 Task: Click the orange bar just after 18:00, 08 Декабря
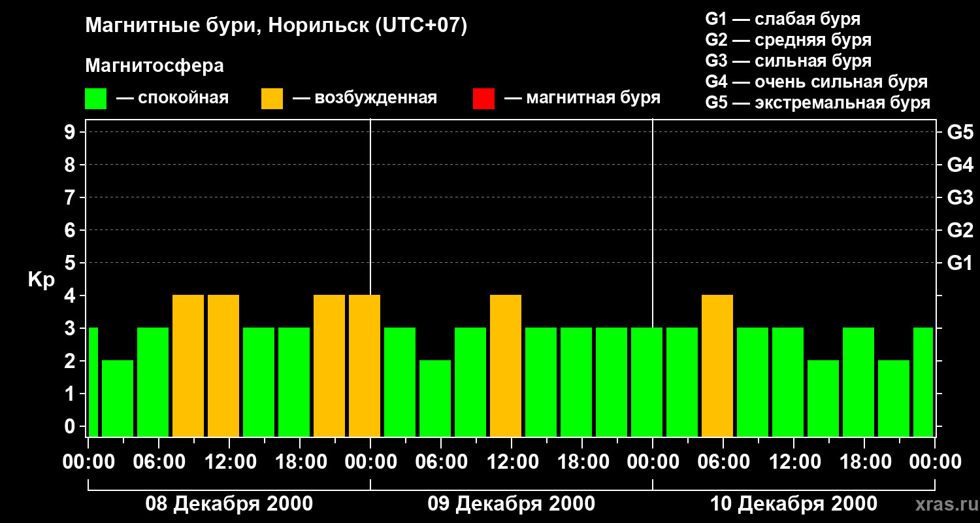pyautogui.click(x=329, y=365)
